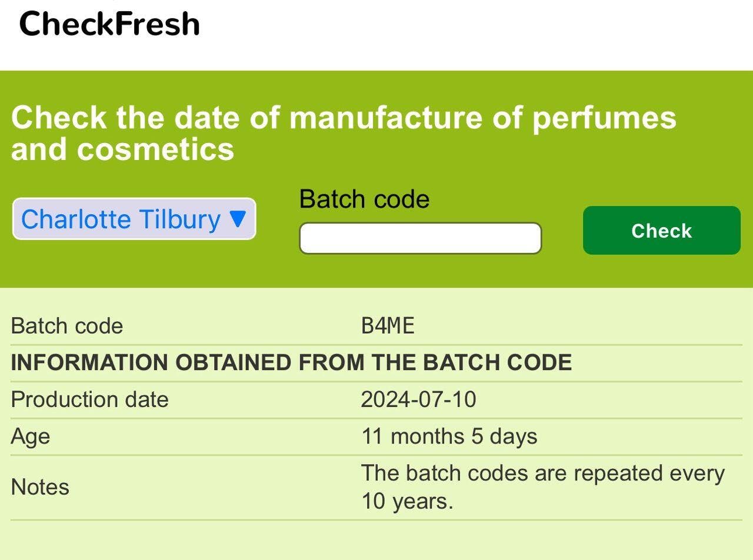753x560 pixels.
Task: Click the Production date row label
Action: (89, 399)
